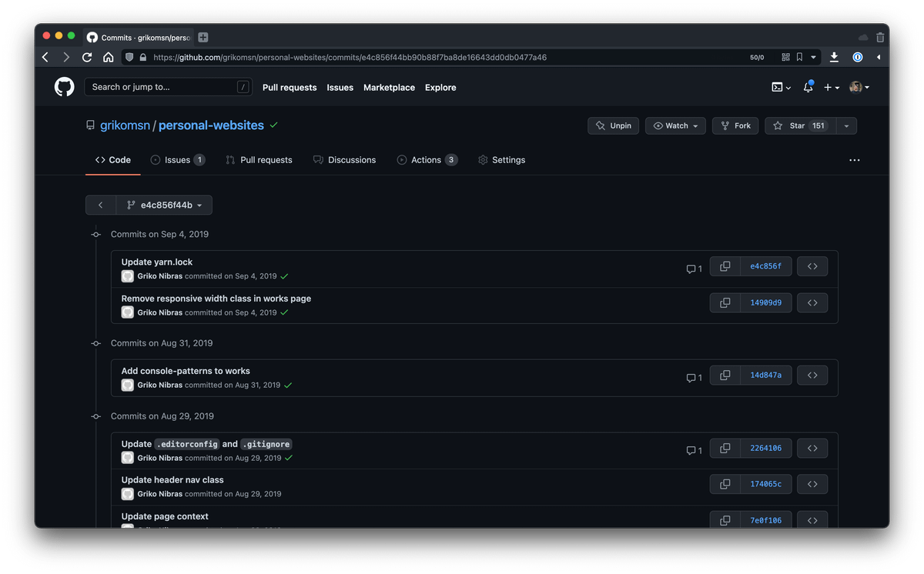
Task: Browse repository at commit 2264106
Action: pyautogui.click(x=812, y=448)
